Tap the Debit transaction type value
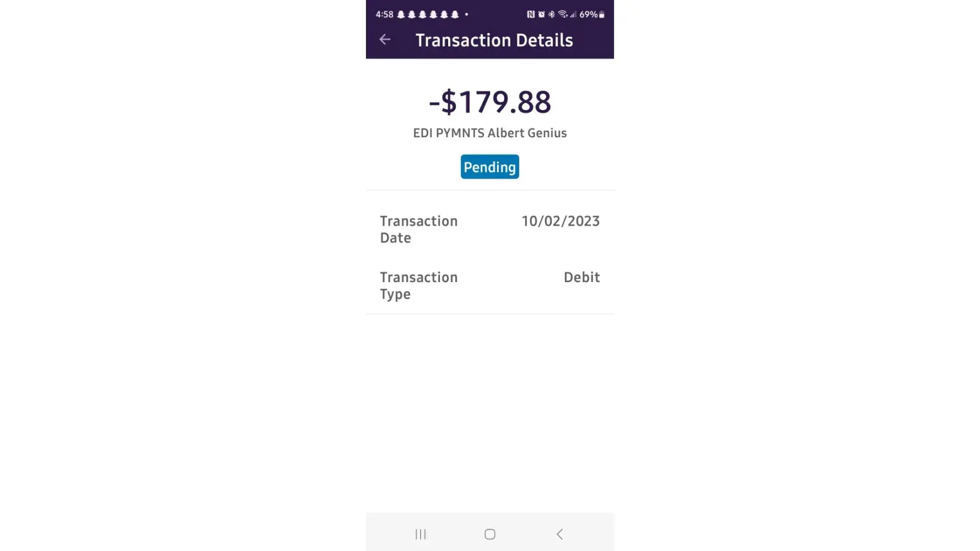 coord(581,277)
